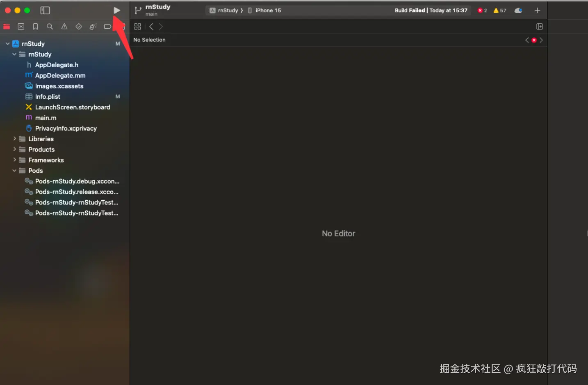Select the rnStudy scheme in toolbar

coord(224,11)
